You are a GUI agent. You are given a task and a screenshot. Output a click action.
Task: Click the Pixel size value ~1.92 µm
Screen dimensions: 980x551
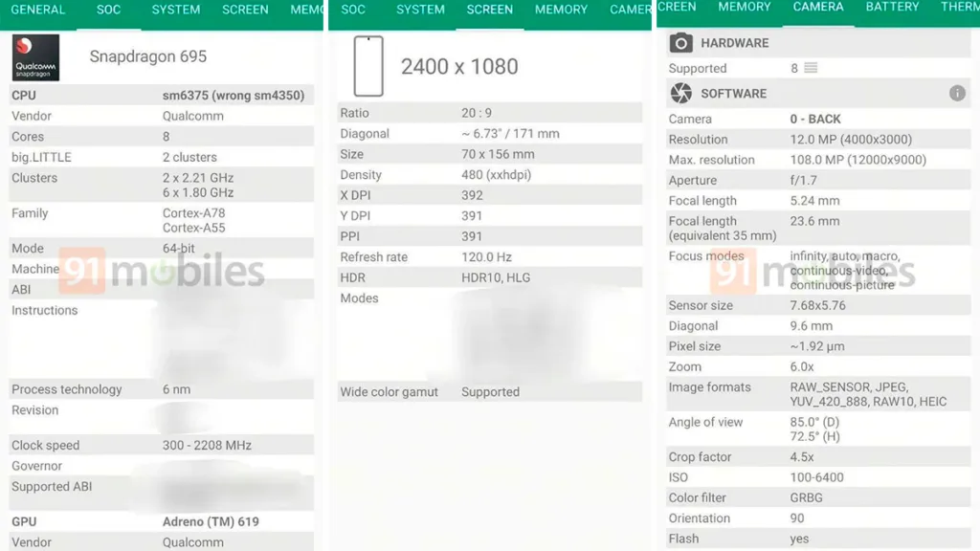pos(817,346)
